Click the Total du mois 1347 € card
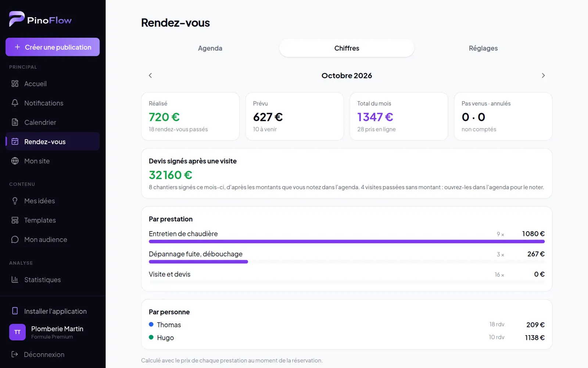 coord(399,116)
